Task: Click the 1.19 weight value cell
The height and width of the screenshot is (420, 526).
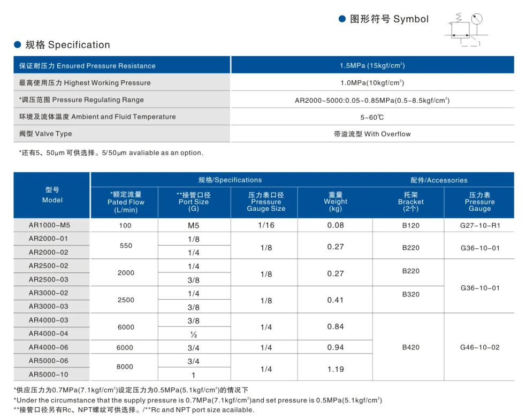Action: coord(336,369)
